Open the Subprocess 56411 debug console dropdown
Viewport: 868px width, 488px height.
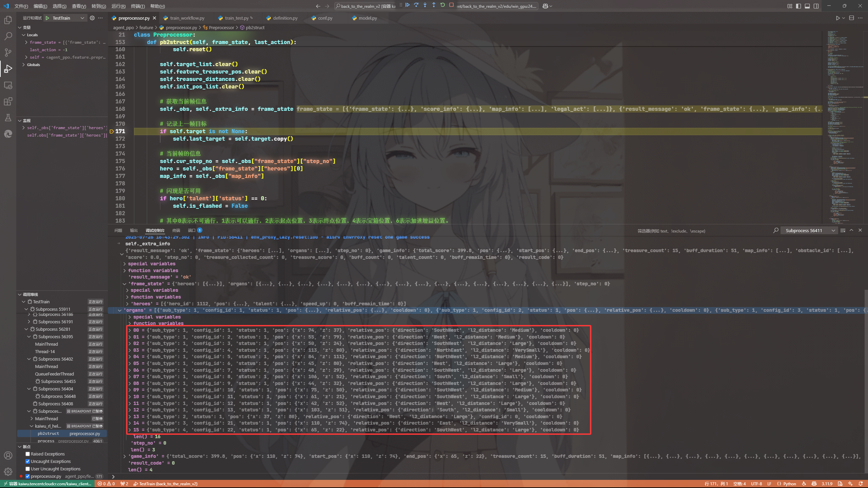[x=809, y=231]
